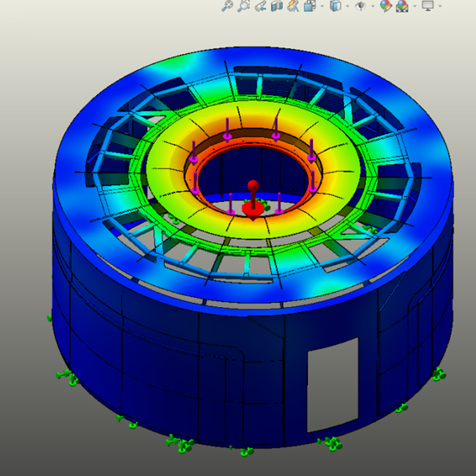Go back to the Previous View
The height and width of the screenshot is (476, 476).
pyautogui.click(x=260, y=6)
